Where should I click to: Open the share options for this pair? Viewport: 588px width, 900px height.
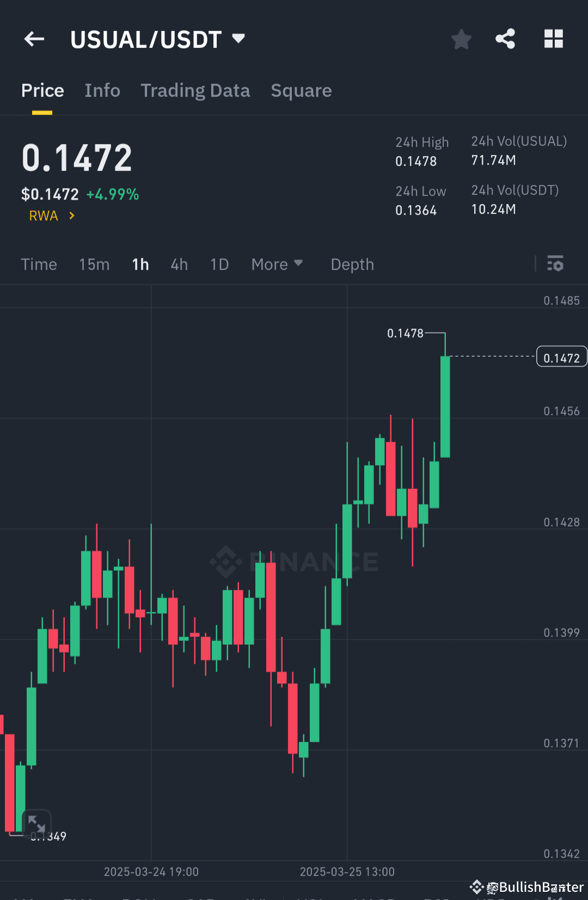click(505, 39)
